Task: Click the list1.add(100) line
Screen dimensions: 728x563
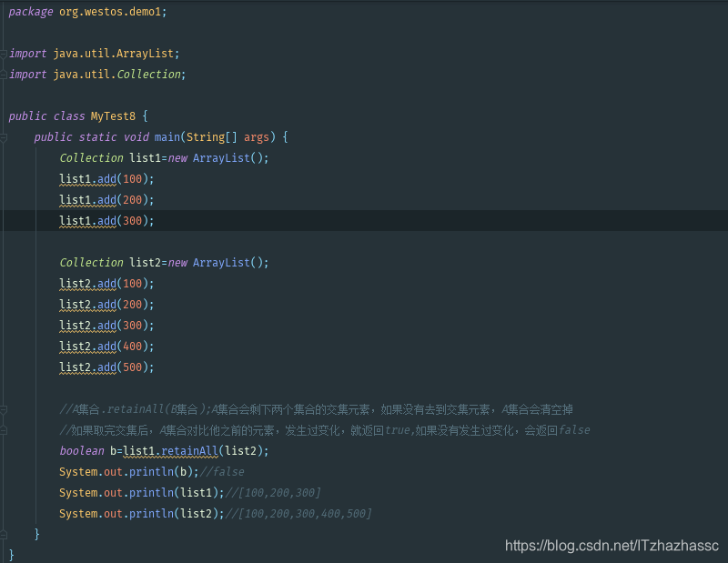Action: pos(106,179)
